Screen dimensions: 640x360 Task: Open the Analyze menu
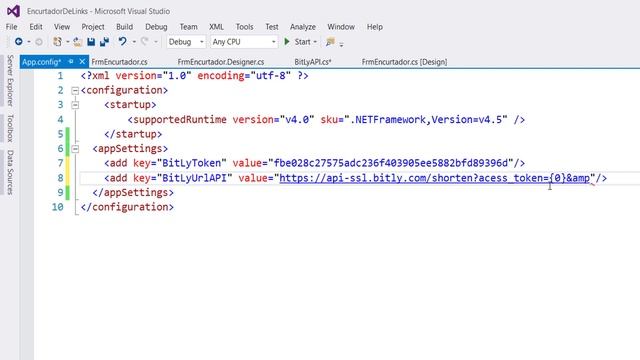[x=303, y=27]
